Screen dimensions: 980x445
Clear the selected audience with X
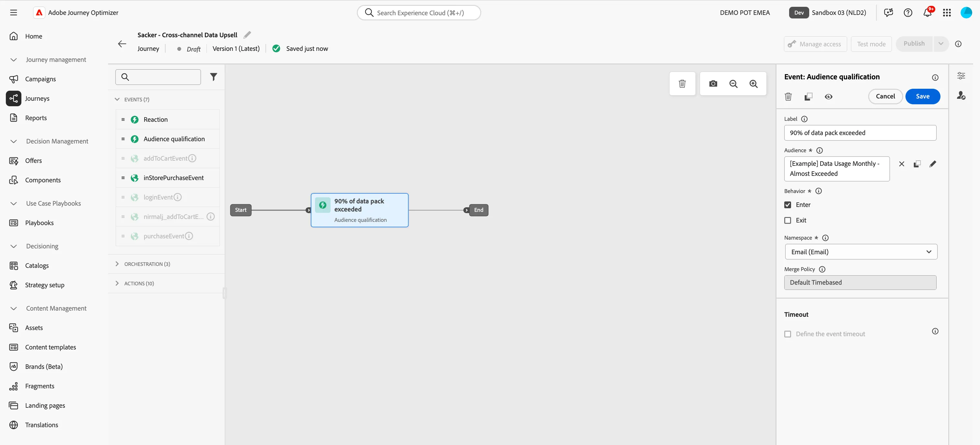coord(902,164)
